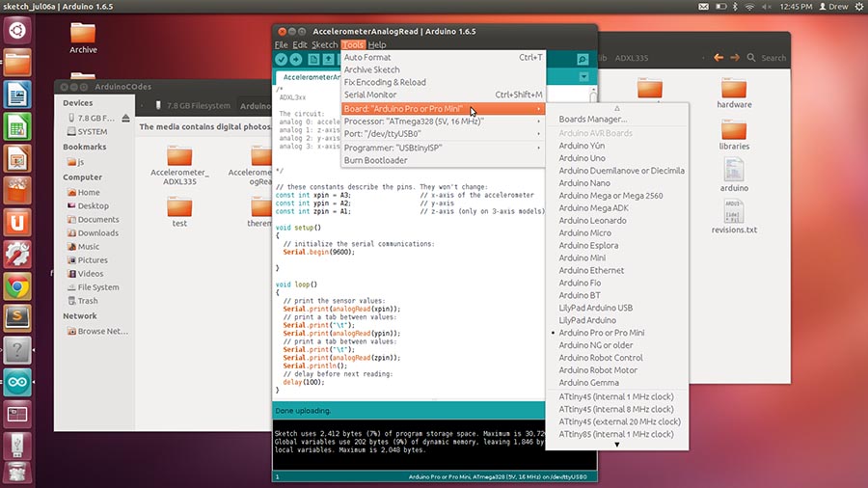The height and width of the screenshot is (488, 868).
Task: Click the USB drive icon in launcher
Action: (17, 446)
